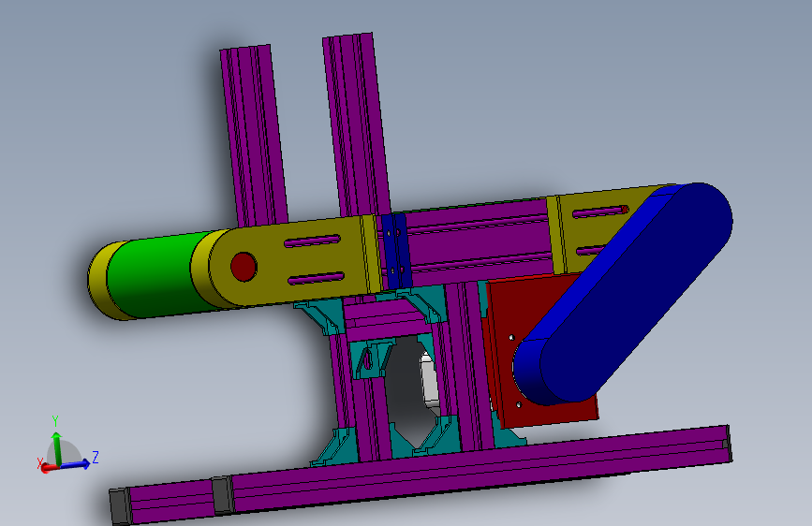
Task: Select the large blue belt guard cover
Action: pyautogui.click(x=624, y=293)
